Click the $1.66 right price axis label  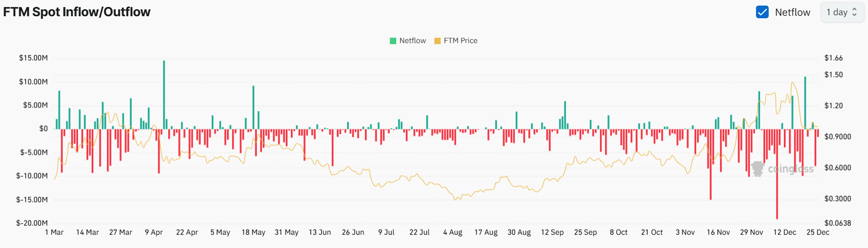[x=834, y=58]
